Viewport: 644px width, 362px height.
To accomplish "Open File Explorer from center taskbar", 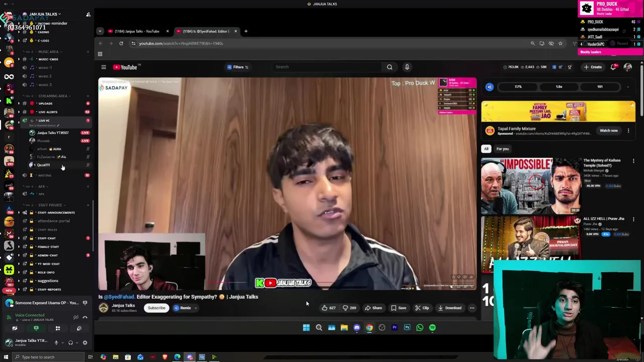I will point(344,328).
